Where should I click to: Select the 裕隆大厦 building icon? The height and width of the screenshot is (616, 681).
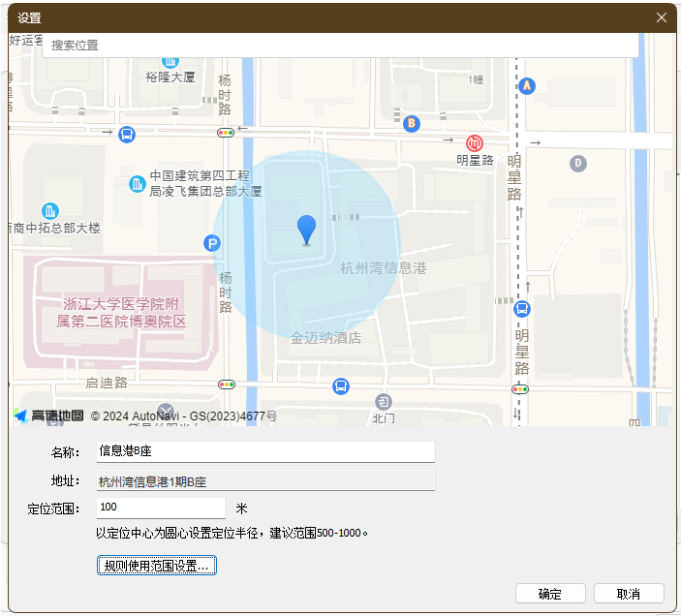pyautogui.click(x=170, y=60)
